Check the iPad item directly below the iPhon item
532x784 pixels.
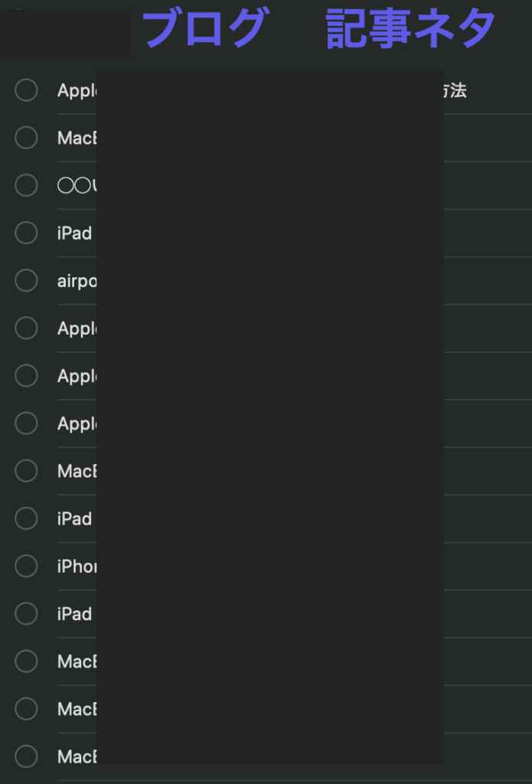pyautogui.click(x=27, y=614)
